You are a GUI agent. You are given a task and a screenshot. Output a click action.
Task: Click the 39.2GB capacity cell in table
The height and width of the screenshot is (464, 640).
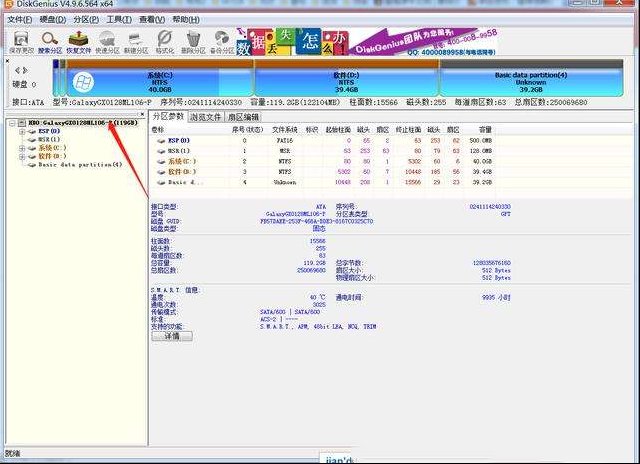[482, 182]
